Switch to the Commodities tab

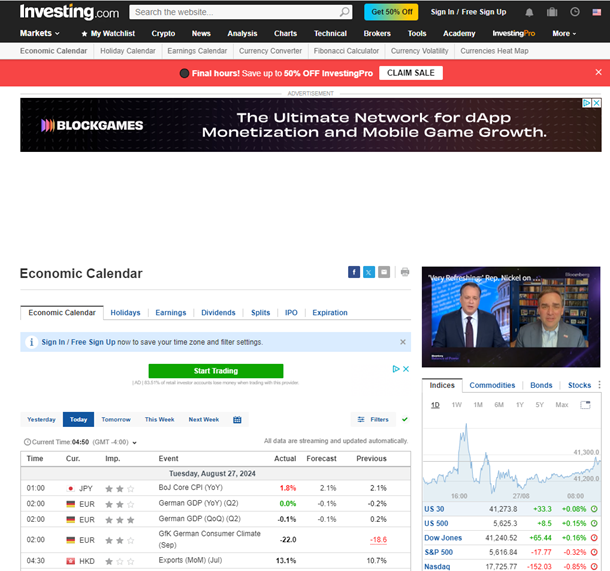pyautogui.click(x=492, y=385)
